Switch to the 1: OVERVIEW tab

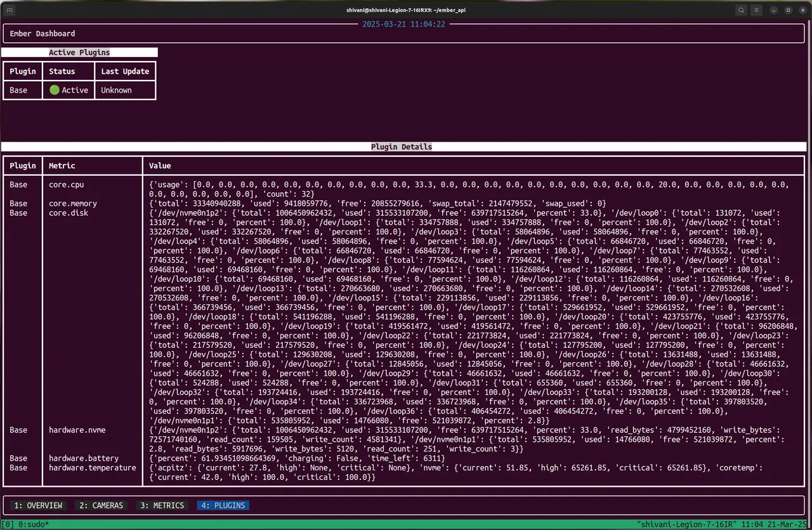click(38, 505)
